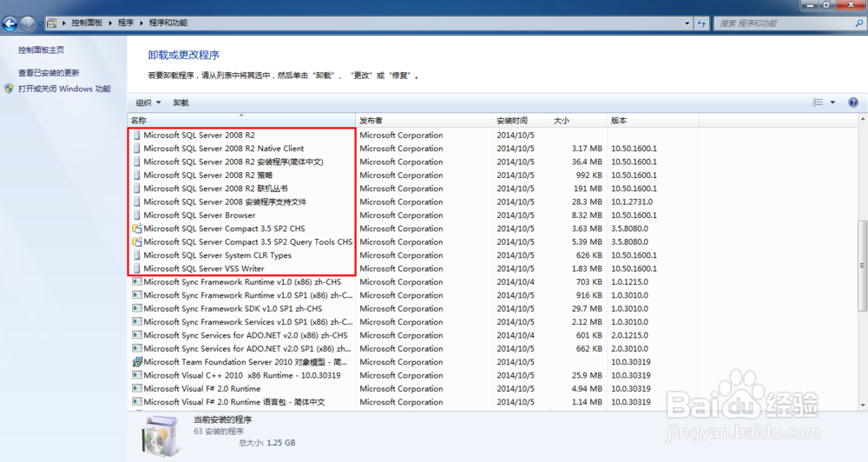The image size is (868, 462).
Task: Open 控制面板主页 link
Action: pyautogui.click(x=41, y=49)
